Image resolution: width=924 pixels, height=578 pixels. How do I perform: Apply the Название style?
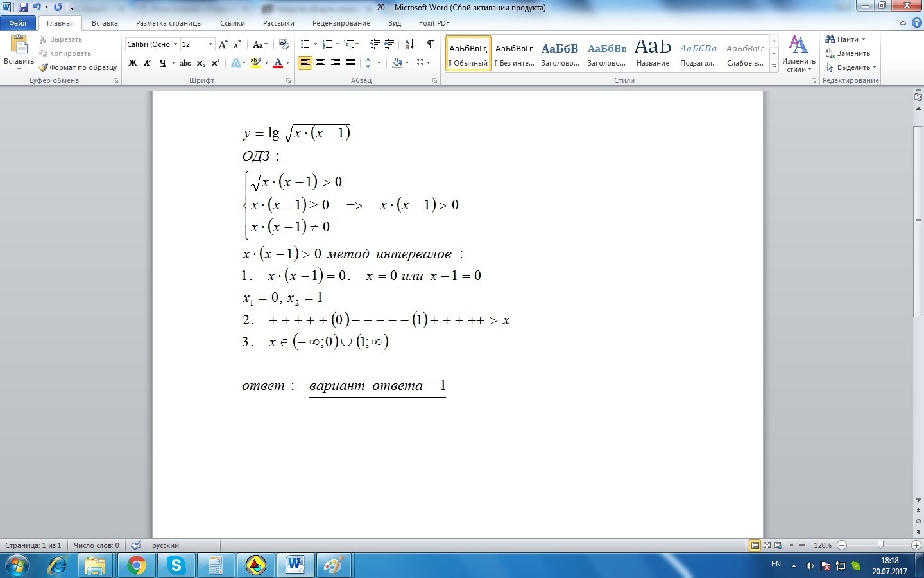pos(653,53)
